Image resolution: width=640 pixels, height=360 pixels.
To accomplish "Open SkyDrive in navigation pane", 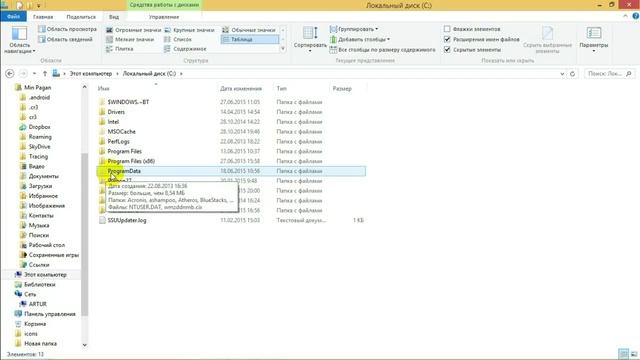I will click(x=39, y=147).
